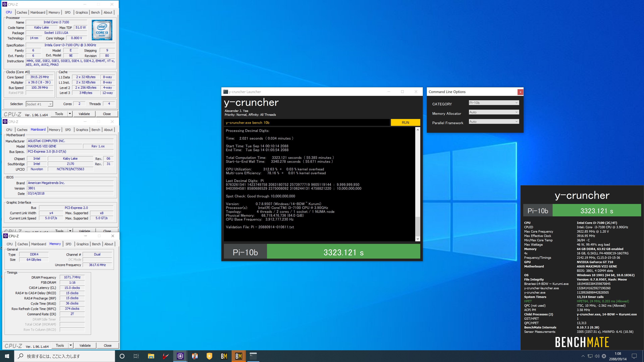Click Tools button in bottom Memory CPU-Z window

coord(60,346)
